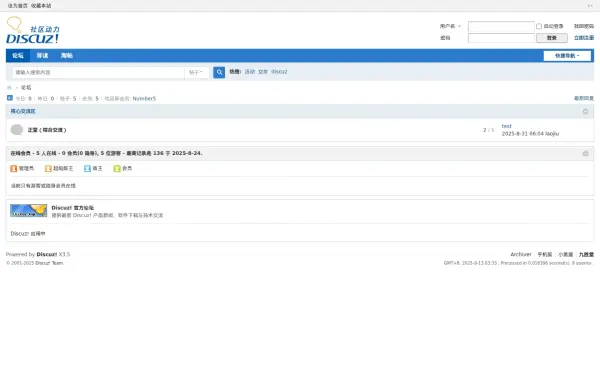Image resolution: width=600 pixels, height=375 pixels.
Task: Click the 'Archiver' footer link
Action: (x=521, y=254)
